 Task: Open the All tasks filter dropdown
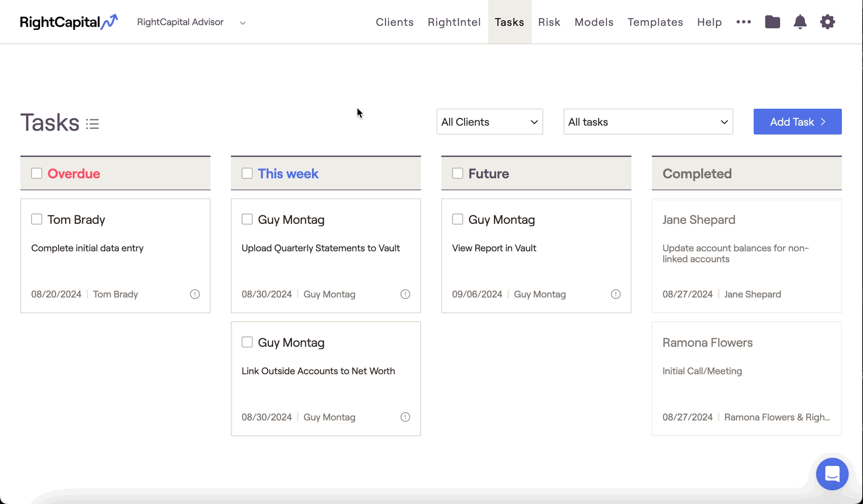click(x=648, y=122)
